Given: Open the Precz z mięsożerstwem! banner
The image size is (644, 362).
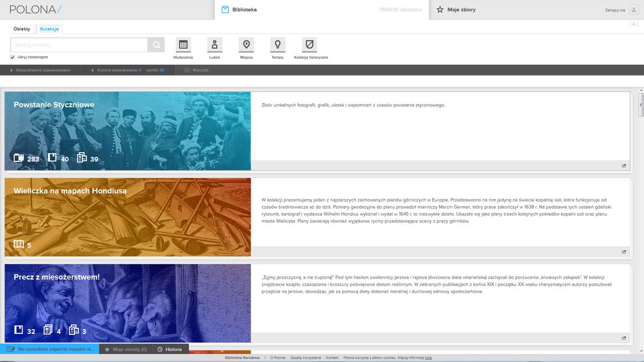Looking at the screenshot, I should click(x=128, y=303).
